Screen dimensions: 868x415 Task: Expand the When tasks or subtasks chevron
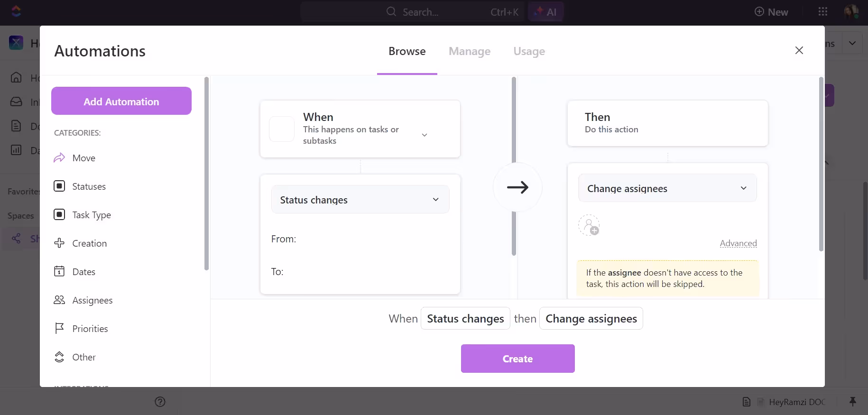point(425,135)
